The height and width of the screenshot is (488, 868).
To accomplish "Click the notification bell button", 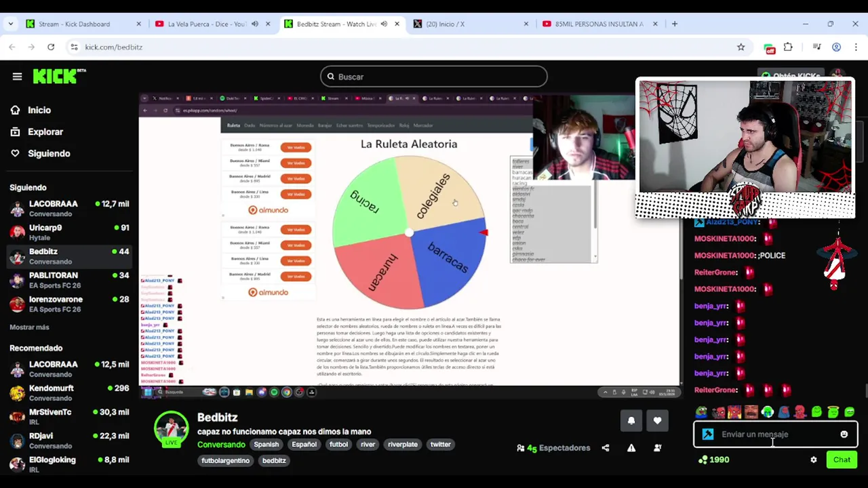I will [631, 420].
